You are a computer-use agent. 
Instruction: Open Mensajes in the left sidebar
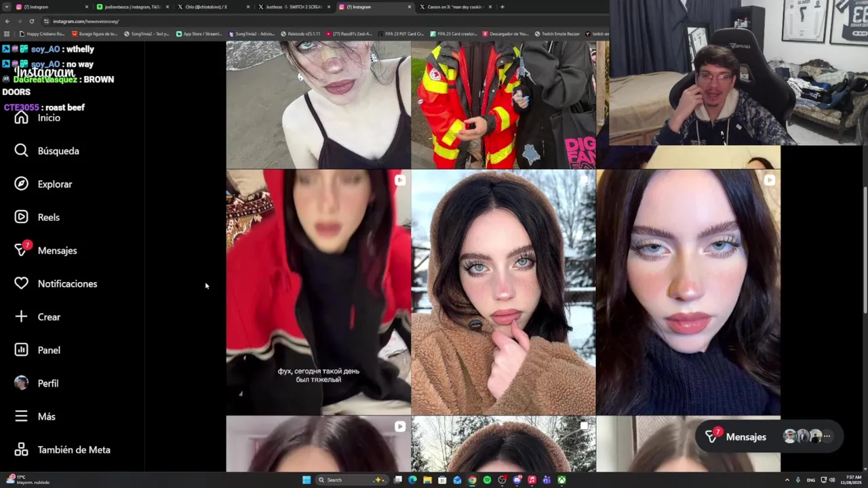[x=45, y=250]
